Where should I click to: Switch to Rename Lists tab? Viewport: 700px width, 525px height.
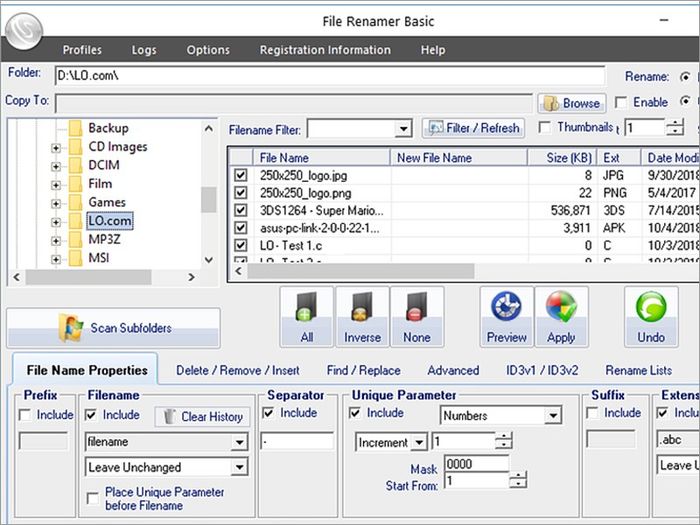click(638, 371)
